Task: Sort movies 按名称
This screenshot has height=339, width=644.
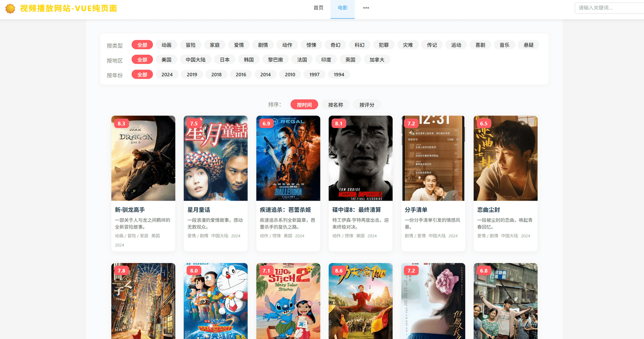Action: (x=336, y=105)
